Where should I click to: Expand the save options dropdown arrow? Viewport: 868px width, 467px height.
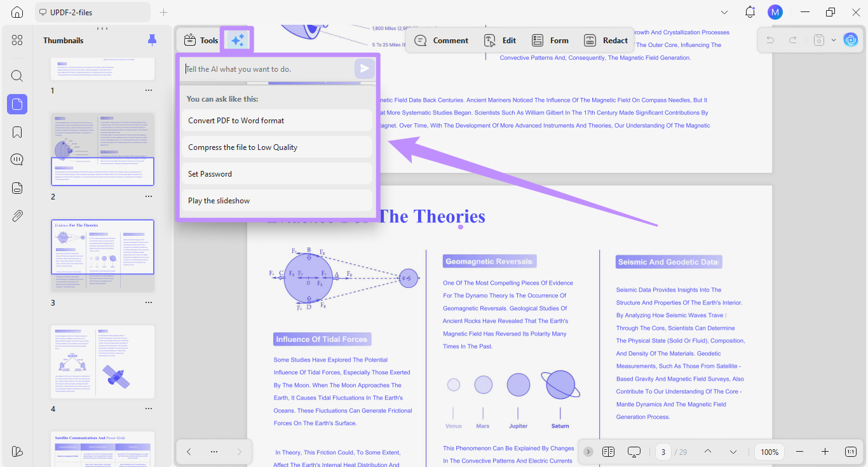tap(834, 40)
